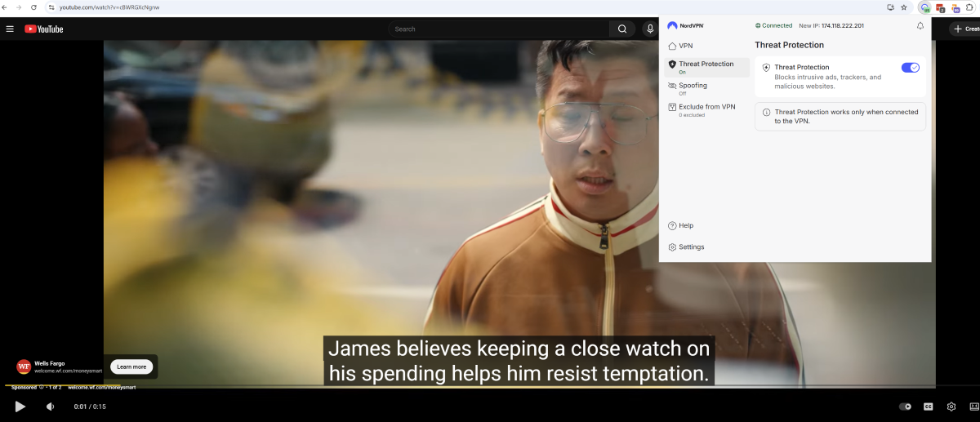The width and height of the screenshot is (980, 422).
Task: Open the red extension icon with badge 2
Action: (x=940, y=7)
